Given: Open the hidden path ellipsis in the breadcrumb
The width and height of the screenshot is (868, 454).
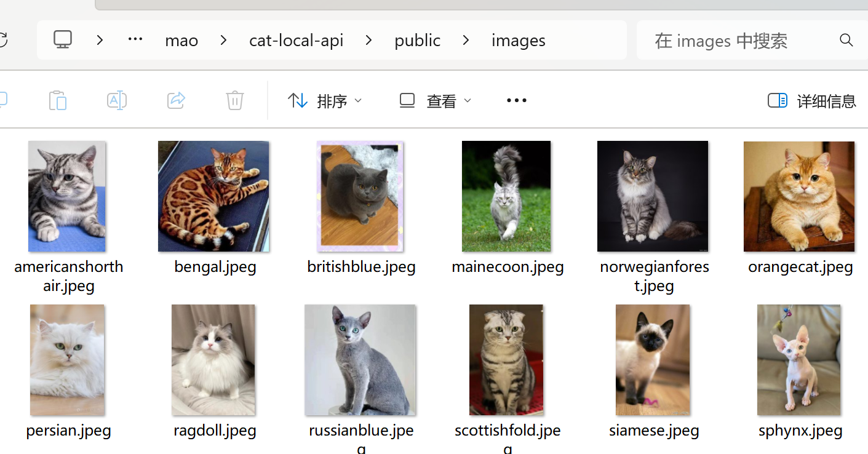Looking at the screenshot, I should pyautogui.click(x=135, y=40).
